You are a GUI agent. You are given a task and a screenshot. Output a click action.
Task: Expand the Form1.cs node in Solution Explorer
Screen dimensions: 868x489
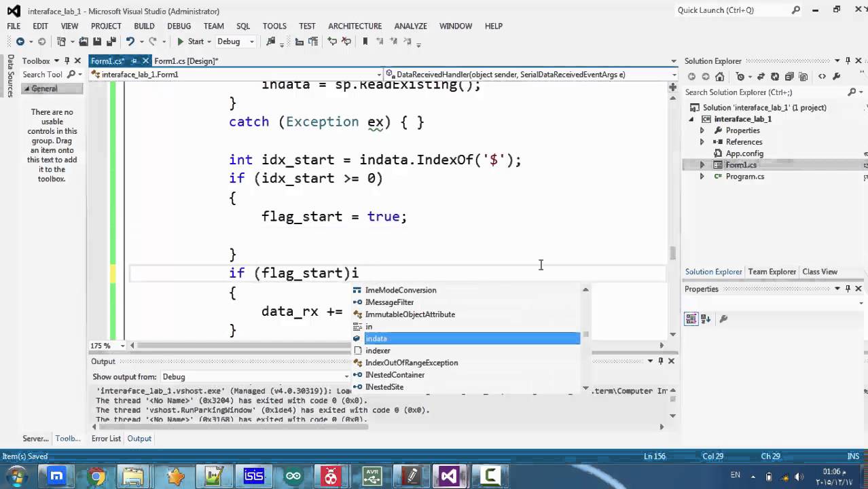pos(702,165)
